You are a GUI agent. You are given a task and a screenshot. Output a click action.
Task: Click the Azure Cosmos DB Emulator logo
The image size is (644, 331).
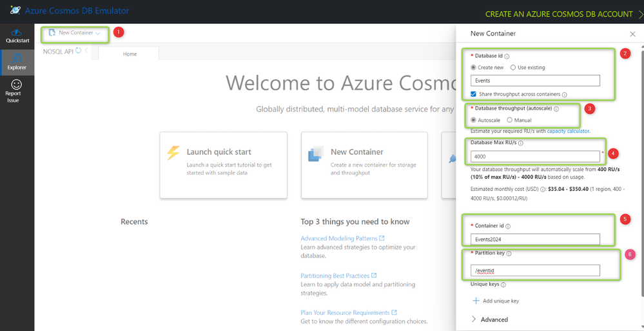(15, 10)
